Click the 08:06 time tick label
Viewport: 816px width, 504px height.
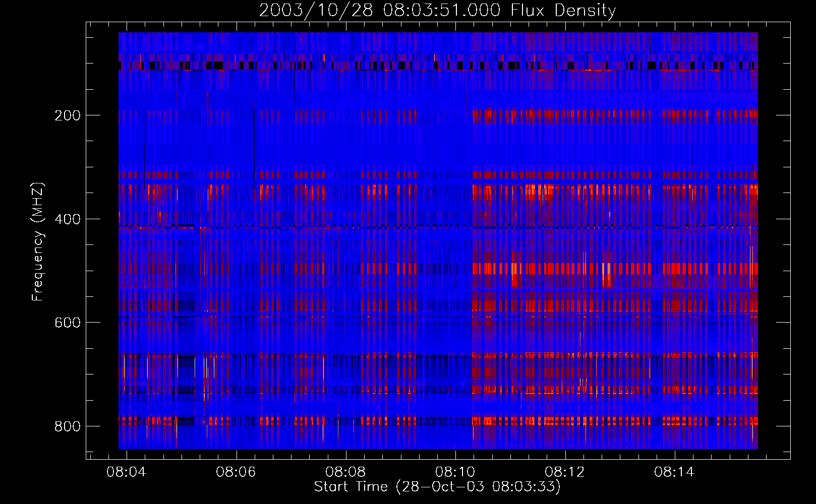tap(236, 472)
